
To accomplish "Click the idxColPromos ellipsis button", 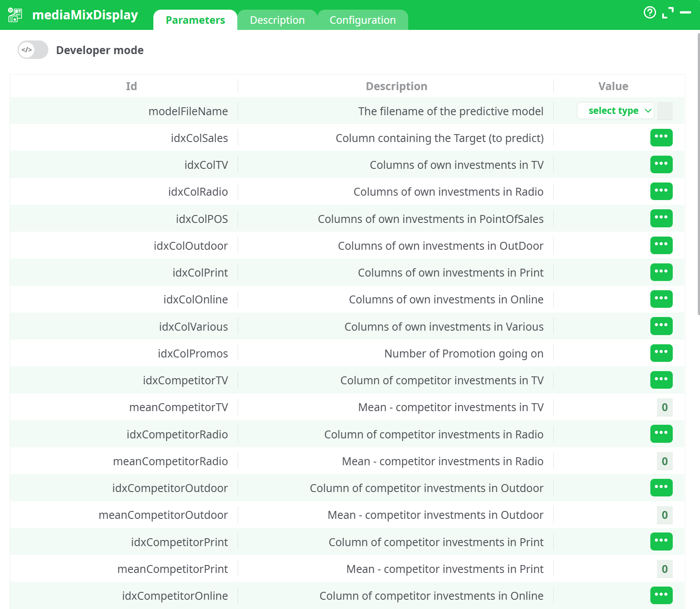I will 661,353.
